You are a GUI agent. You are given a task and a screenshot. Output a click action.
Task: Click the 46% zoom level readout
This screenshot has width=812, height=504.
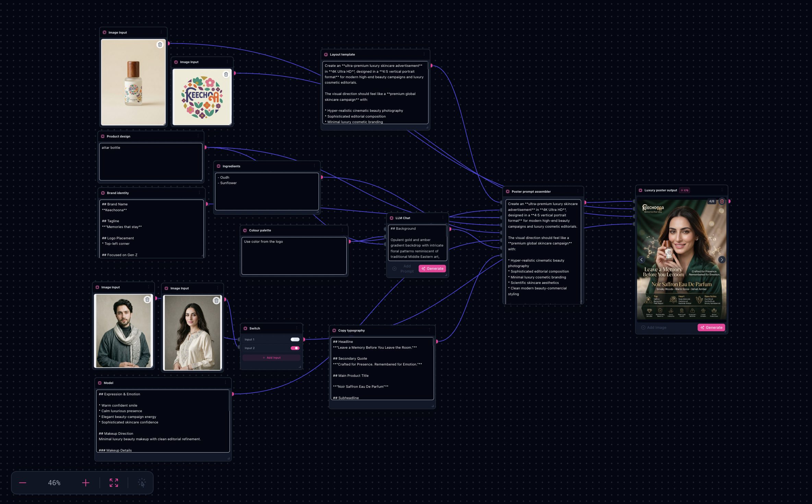point(54,483)
